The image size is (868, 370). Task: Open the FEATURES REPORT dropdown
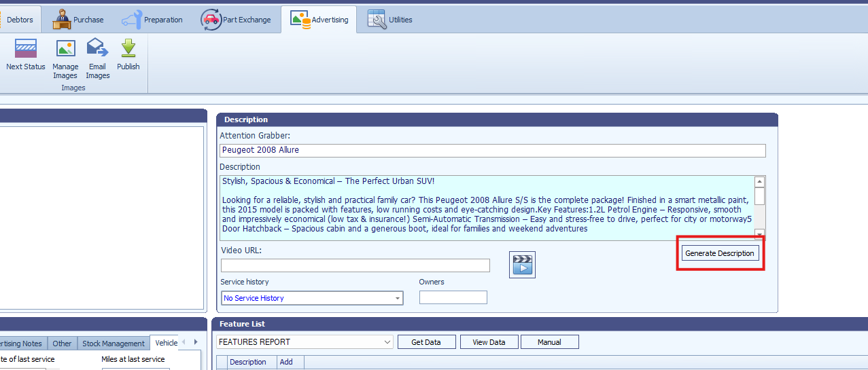point(305,341)
